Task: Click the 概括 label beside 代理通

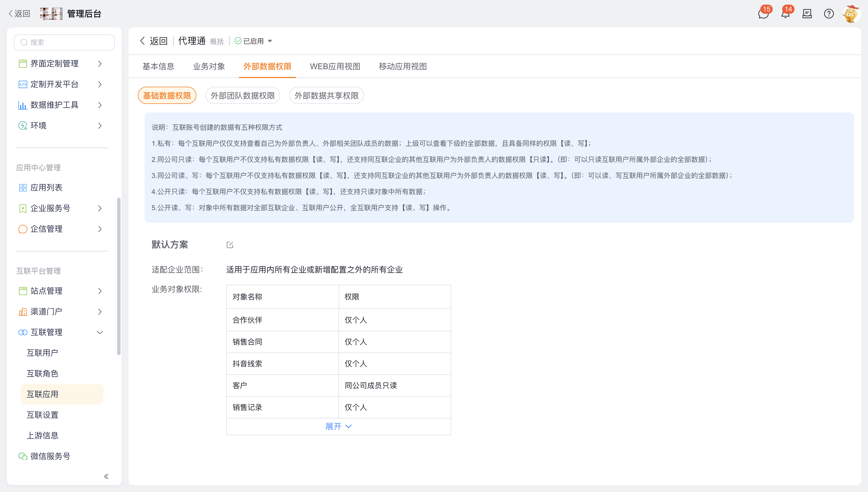Action: click(x=217, y=42)
